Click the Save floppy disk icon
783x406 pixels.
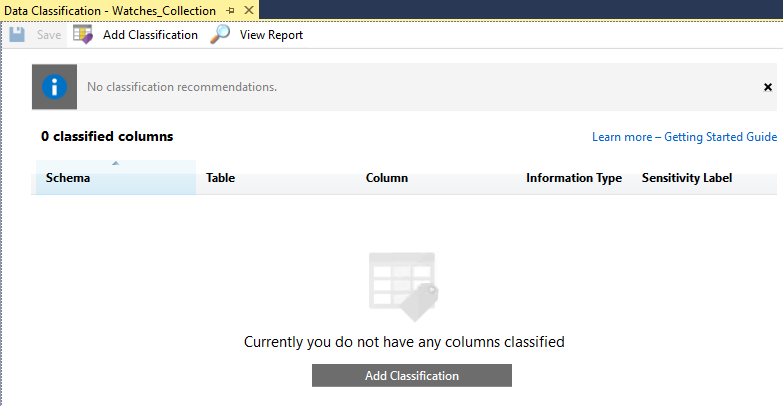[16, 34]
